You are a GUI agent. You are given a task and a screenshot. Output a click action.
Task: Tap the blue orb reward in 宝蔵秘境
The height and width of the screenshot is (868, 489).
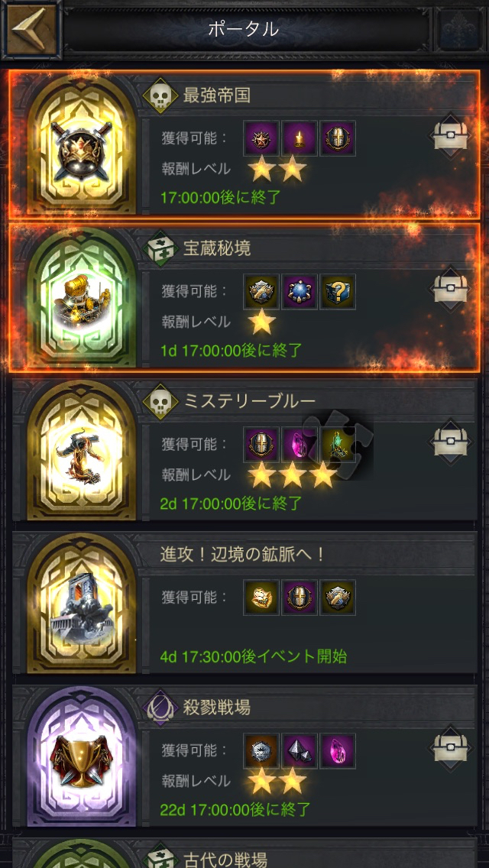click(300, 292)
